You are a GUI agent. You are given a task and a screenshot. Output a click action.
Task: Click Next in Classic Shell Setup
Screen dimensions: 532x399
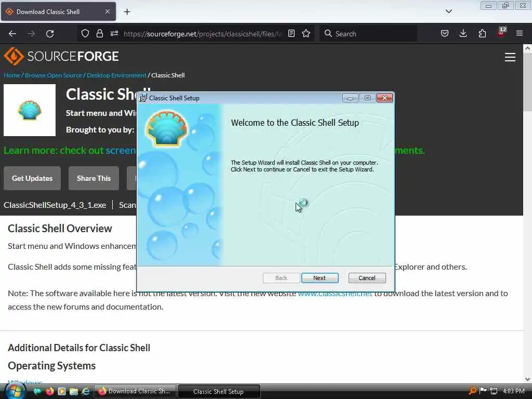(x=320, y=278)
